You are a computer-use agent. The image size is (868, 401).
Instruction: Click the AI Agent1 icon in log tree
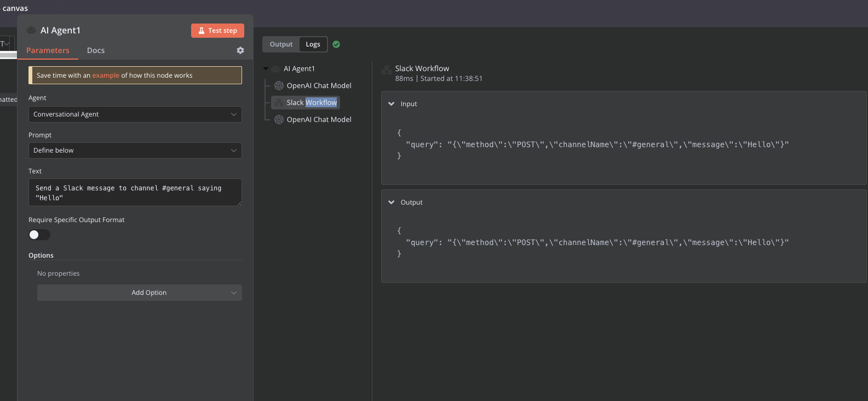(276, 68)
